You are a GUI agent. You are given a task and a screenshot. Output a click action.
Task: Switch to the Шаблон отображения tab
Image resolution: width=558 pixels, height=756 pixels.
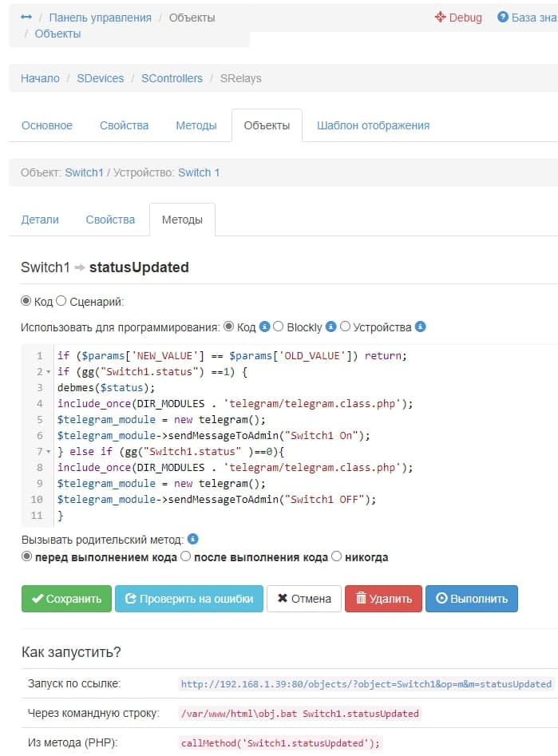(x=373, y=125)
